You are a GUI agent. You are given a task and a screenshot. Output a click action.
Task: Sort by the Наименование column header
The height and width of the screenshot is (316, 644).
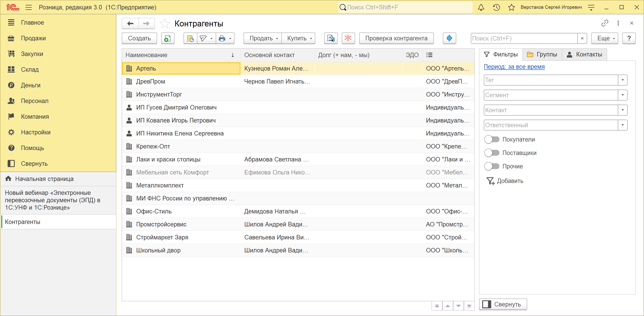click(181, 55)
